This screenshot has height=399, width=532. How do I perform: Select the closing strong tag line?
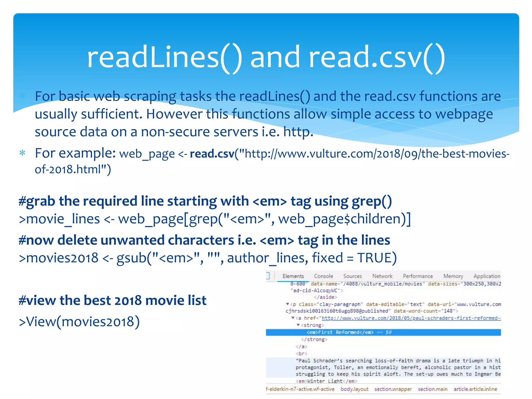314,339
